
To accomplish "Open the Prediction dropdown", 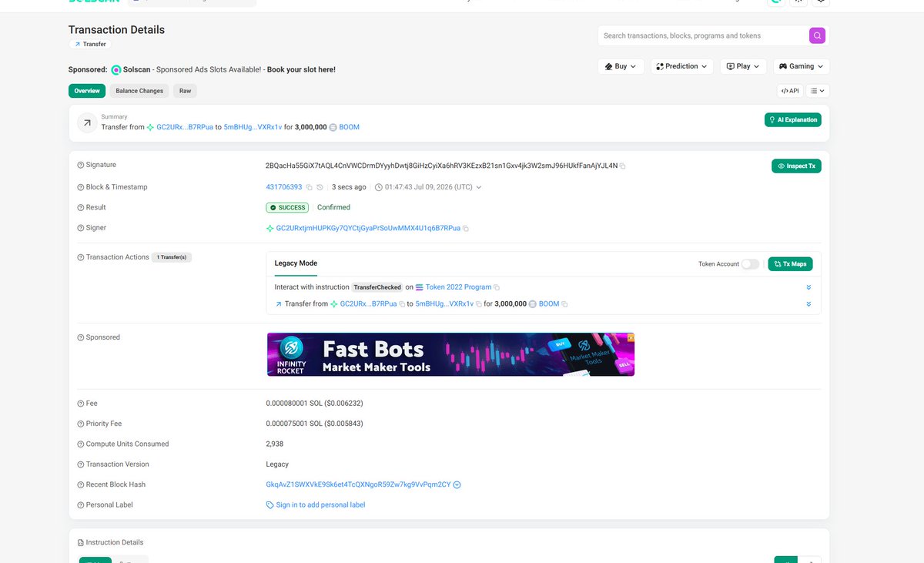I will pyautogui.click(x=681, y=66).
